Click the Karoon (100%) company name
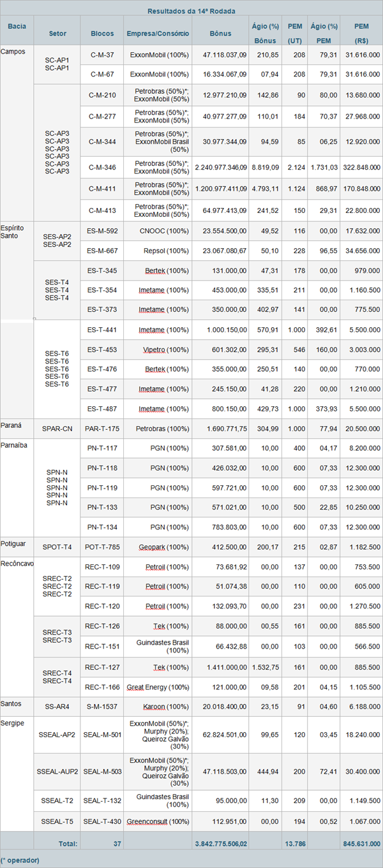 tap(163, 707)
